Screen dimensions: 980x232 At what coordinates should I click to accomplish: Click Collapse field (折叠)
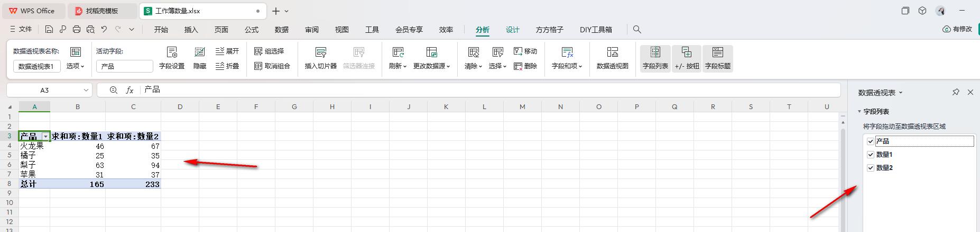(227, 66)
